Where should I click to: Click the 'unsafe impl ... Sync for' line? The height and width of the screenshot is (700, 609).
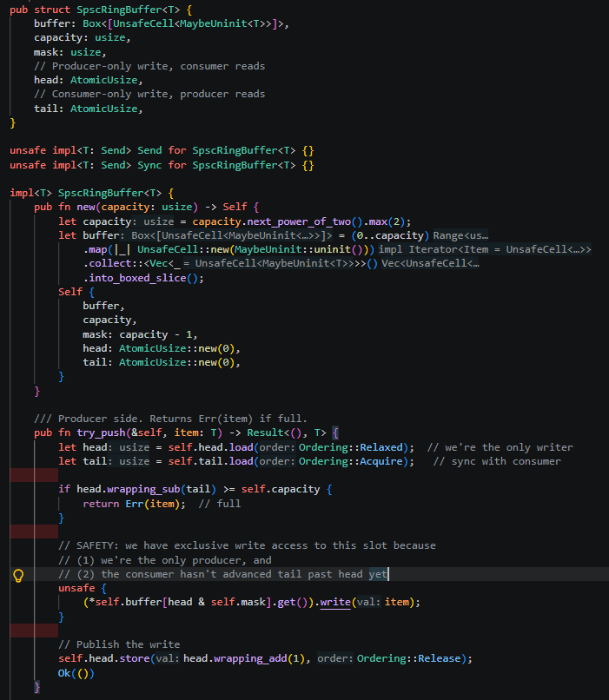pos(162,165)
